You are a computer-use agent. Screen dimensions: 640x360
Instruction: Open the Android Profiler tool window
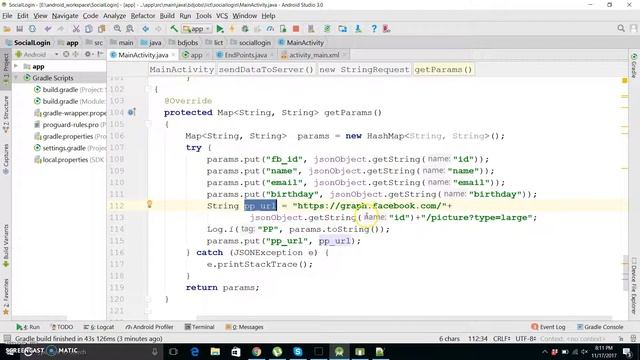click(x=149, y=327)
